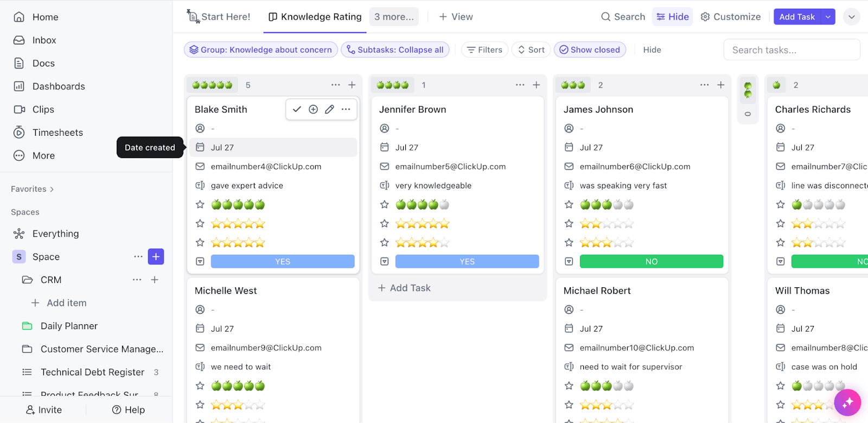Set Blake Smith green apple rating
868x423 pixels.
click(238, 205)
